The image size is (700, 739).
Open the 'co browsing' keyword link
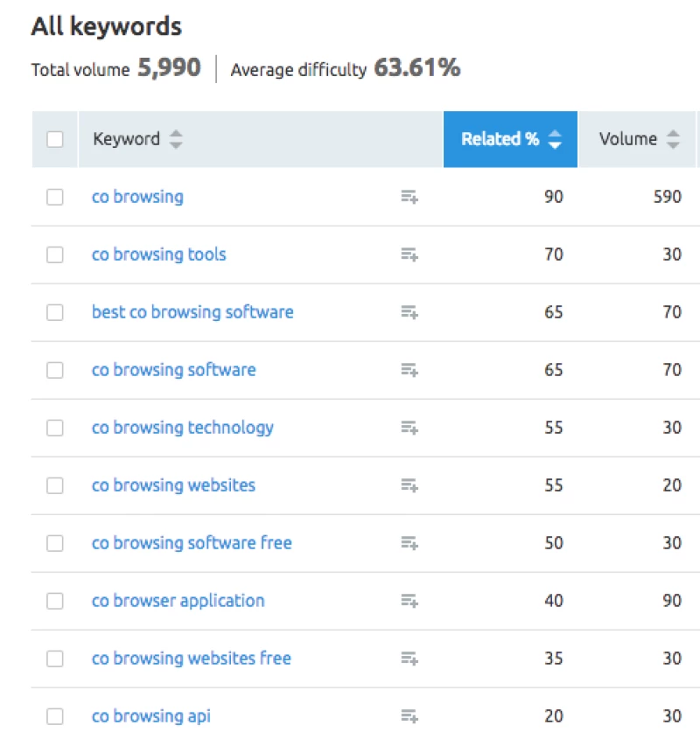coord(137,197)
